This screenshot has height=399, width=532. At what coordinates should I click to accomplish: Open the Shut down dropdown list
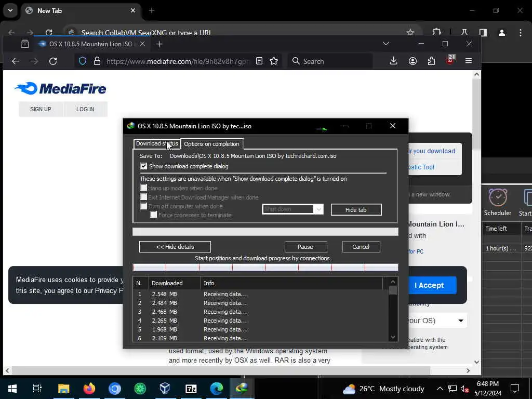(292, 209)
